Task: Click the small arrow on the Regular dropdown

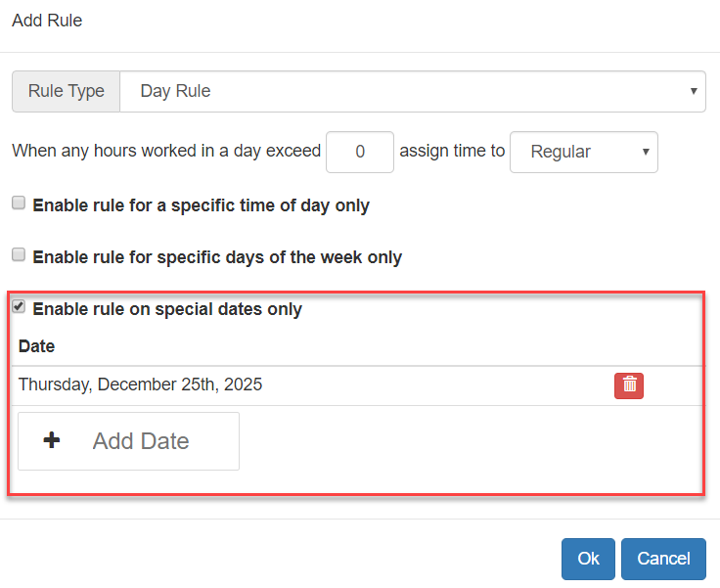Action: pos(646,152)
